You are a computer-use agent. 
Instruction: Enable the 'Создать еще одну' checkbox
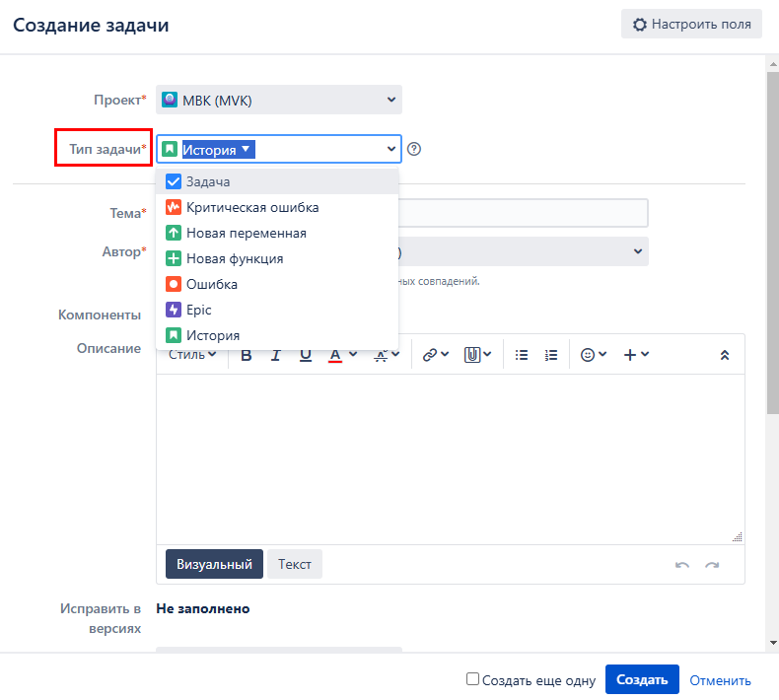click(473, 679)
